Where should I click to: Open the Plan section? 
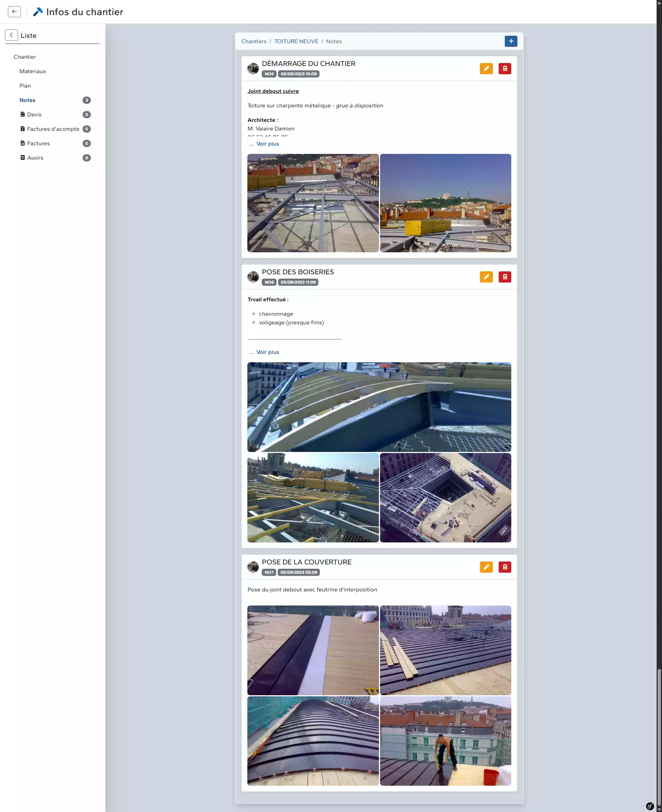click(x=25, y=85)
